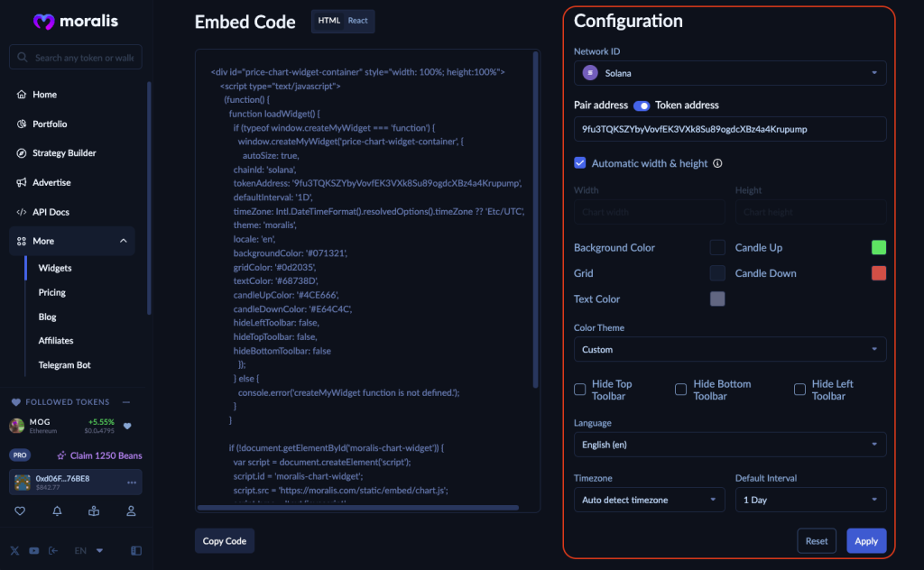
Task: Collapse the Followed Tokens list
Action: (x=126, y=402)
